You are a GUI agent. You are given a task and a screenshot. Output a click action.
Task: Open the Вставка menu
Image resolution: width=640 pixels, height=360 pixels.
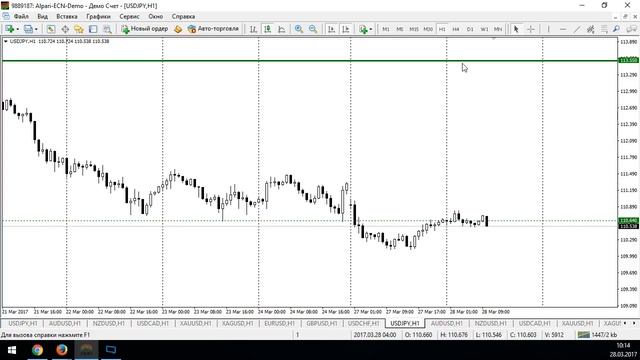coord(67,16)
